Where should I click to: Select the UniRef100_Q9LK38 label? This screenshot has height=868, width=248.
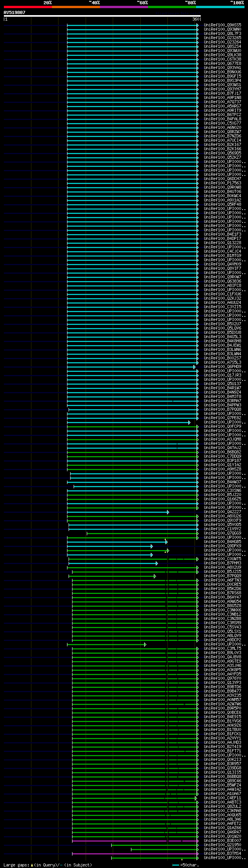point(222,55)
